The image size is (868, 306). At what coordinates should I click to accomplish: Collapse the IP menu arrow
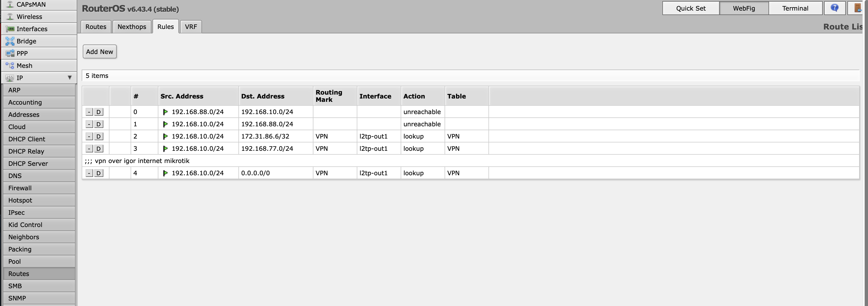coord(69,78)
